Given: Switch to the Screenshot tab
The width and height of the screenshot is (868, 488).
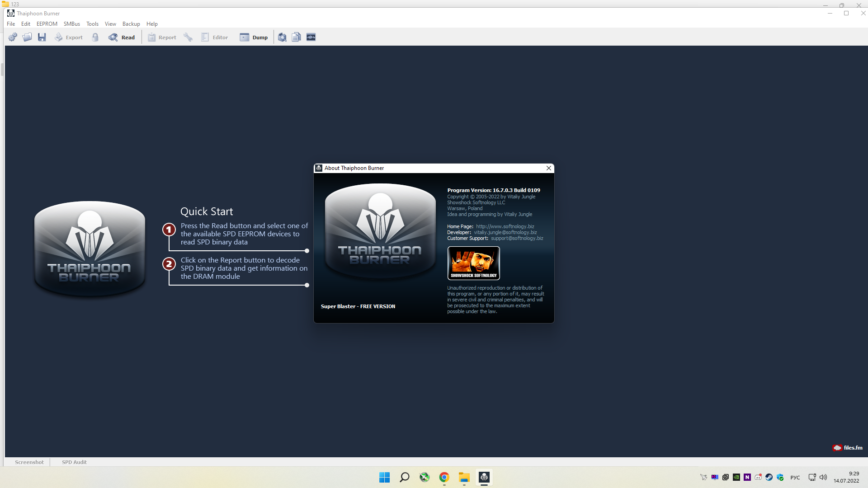Looking at the screenshot, I should [29, 462].
